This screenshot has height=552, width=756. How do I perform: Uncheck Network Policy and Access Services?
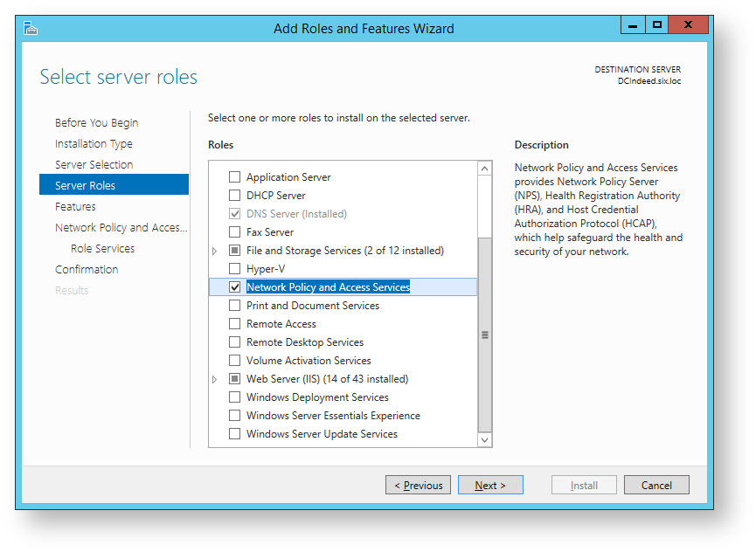234,286
